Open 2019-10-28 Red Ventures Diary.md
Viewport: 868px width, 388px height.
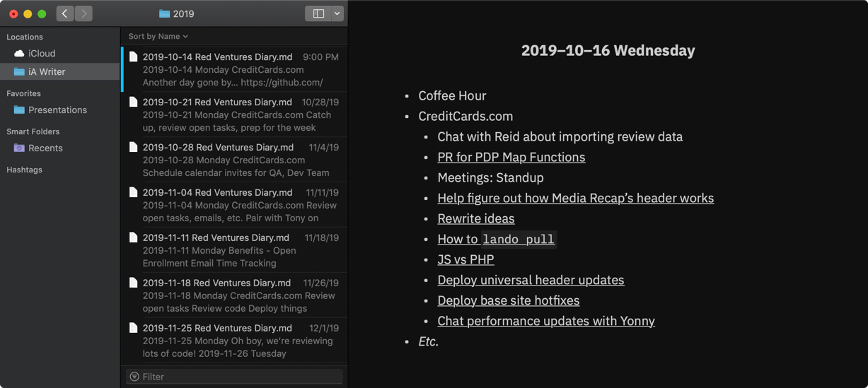(234, 160)
